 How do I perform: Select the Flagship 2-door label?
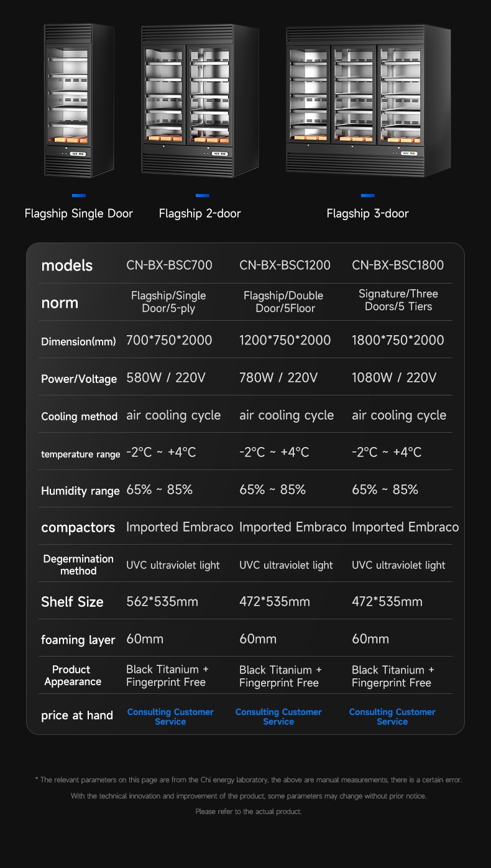[x=200, y=213]
